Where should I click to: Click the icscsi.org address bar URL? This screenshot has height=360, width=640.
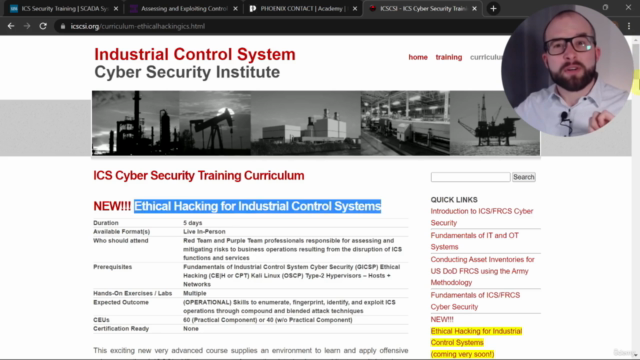(138, 26)
